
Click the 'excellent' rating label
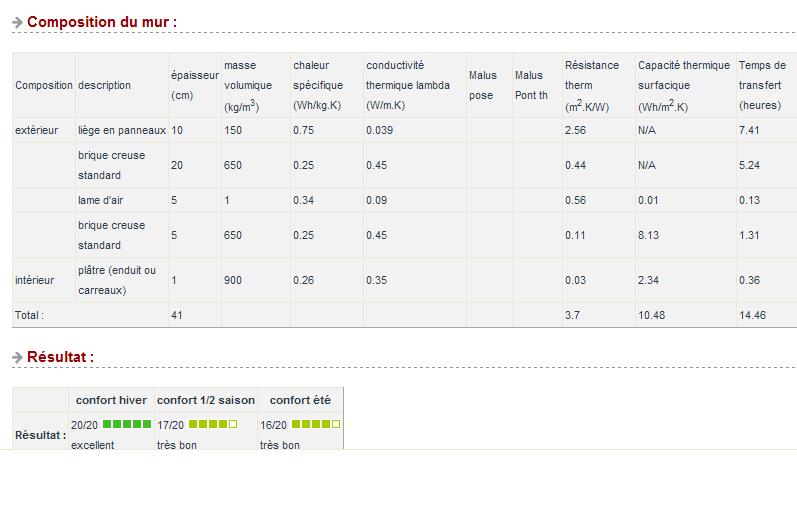point(93,445)
